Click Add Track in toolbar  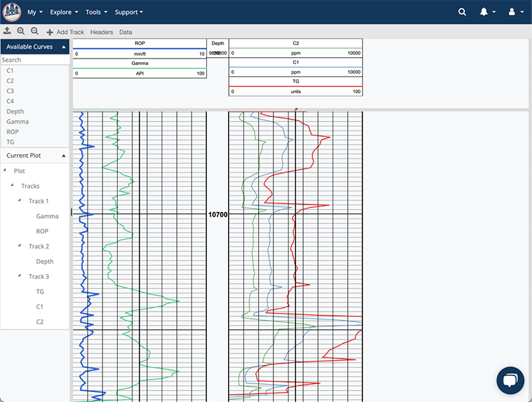65,32
